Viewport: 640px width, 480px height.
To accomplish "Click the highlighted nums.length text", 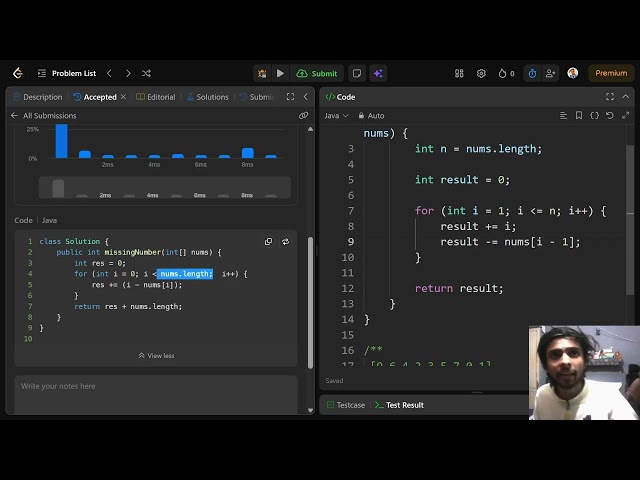I will 186,274.
